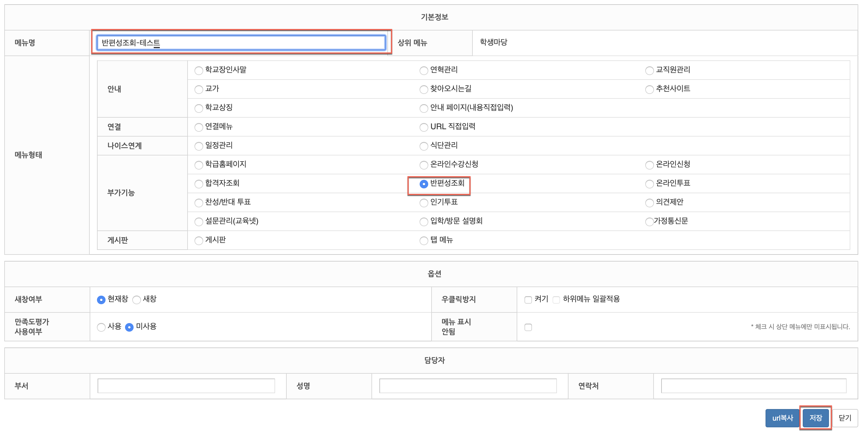Select the 학교장인사말 radio option

199,70
